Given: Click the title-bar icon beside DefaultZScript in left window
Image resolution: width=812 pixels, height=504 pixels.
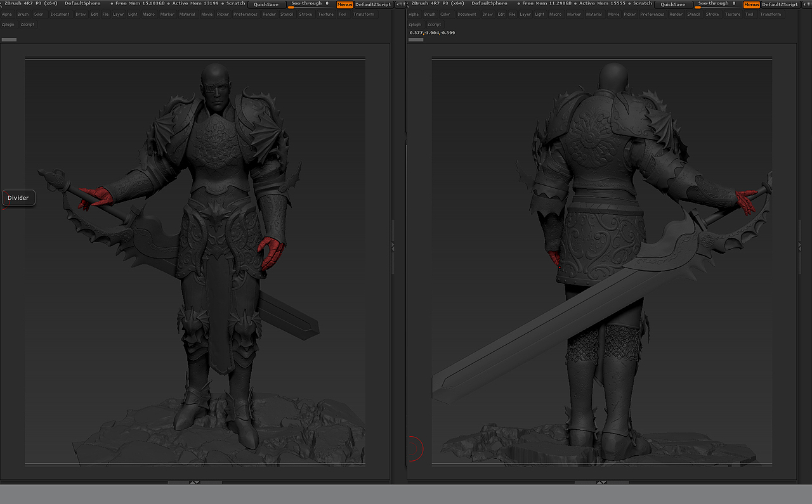Looking at the screenshot, I should [x=399, y=4].
